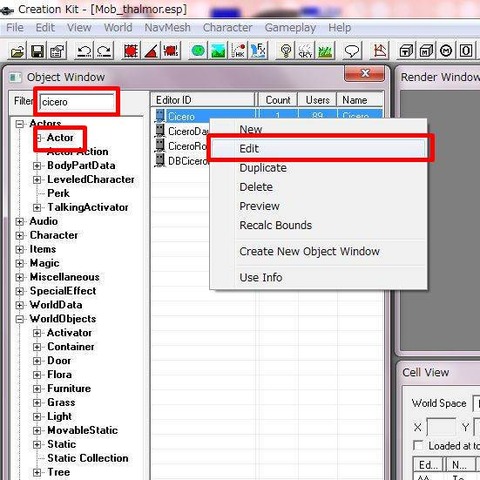Click the Save plugin toolbar icon

(37, 51)
